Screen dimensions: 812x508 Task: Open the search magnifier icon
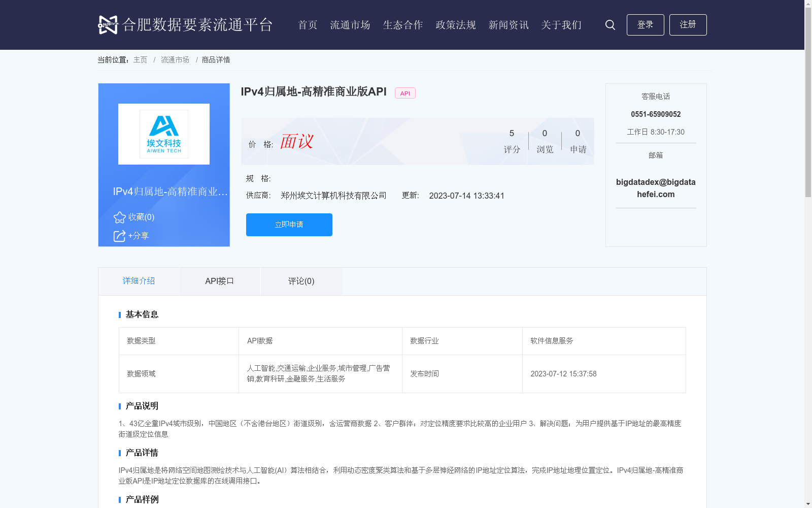pyautogui.click(x=610, y=25)
